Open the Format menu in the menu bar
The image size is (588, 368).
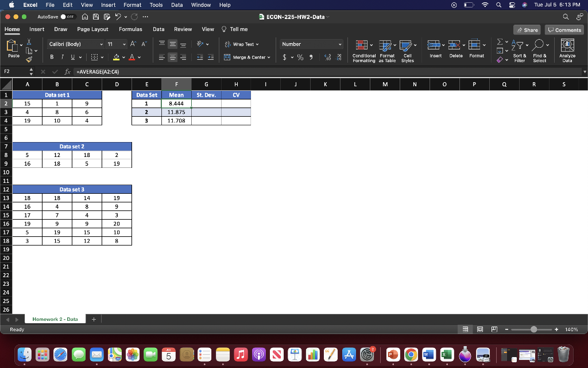click(x=133, y=5)
